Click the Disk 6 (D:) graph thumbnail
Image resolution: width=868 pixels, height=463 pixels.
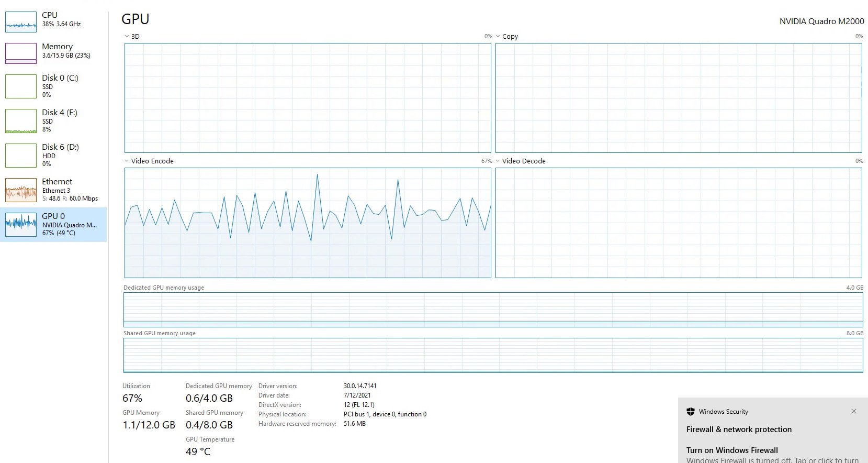pos(21,156)
